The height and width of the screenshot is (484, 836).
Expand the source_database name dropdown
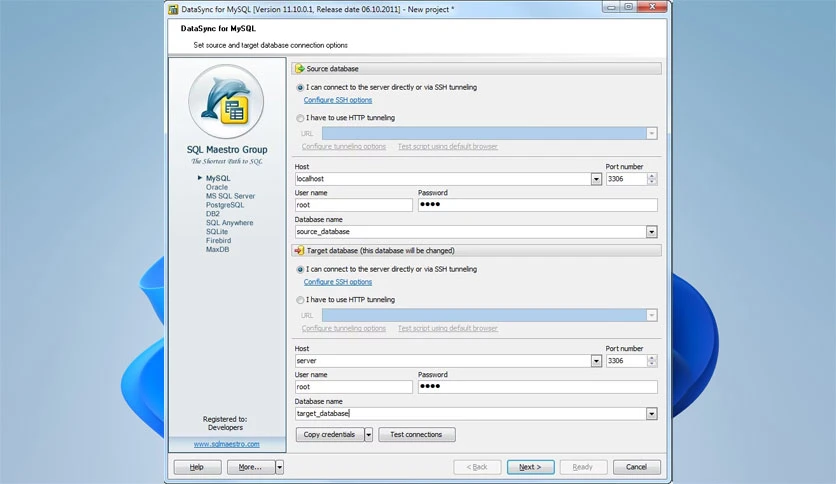click(x=652, y=232)
